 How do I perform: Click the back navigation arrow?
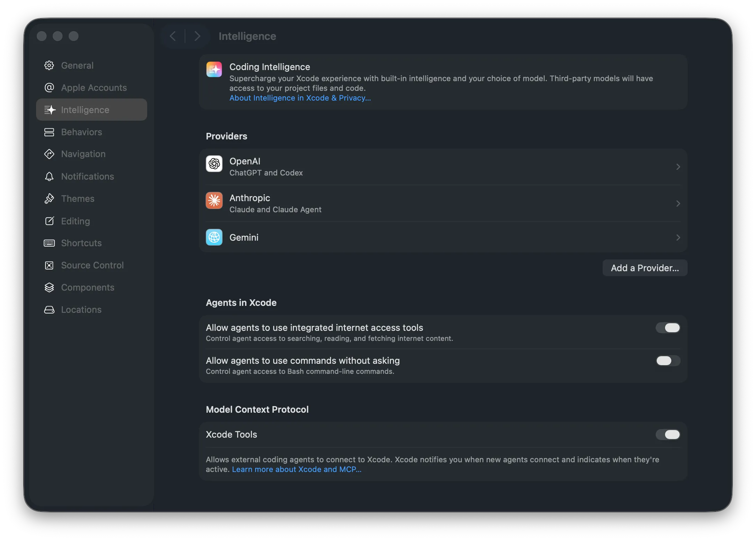173,36
